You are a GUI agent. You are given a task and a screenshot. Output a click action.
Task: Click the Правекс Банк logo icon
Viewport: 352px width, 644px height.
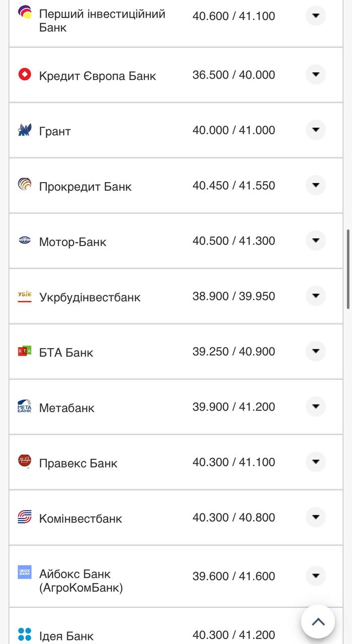[25, 461]
